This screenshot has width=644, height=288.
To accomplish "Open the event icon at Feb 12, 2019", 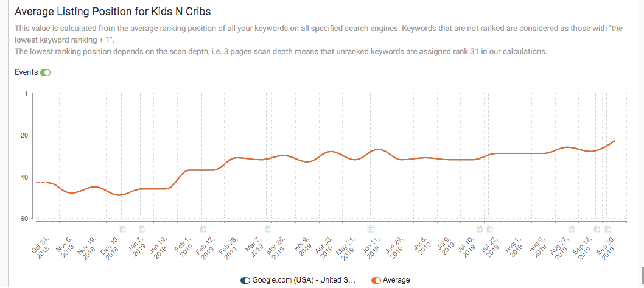I will tap(203, 229).
